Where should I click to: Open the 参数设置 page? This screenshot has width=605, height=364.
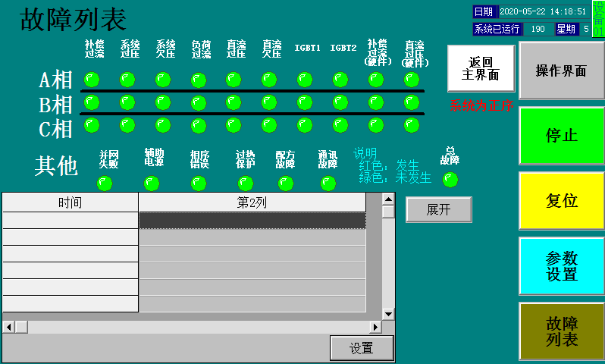[561, 266]
